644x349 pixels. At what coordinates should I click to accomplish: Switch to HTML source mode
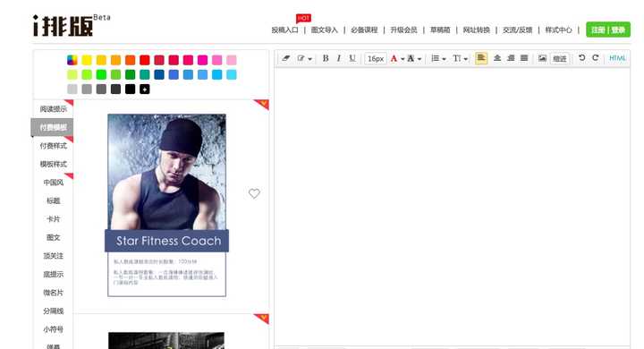617,58
